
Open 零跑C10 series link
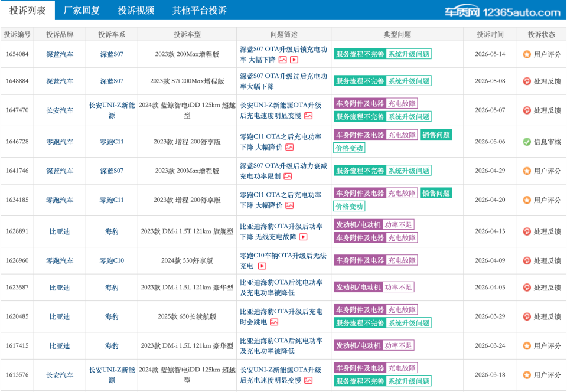click(112, 260)
